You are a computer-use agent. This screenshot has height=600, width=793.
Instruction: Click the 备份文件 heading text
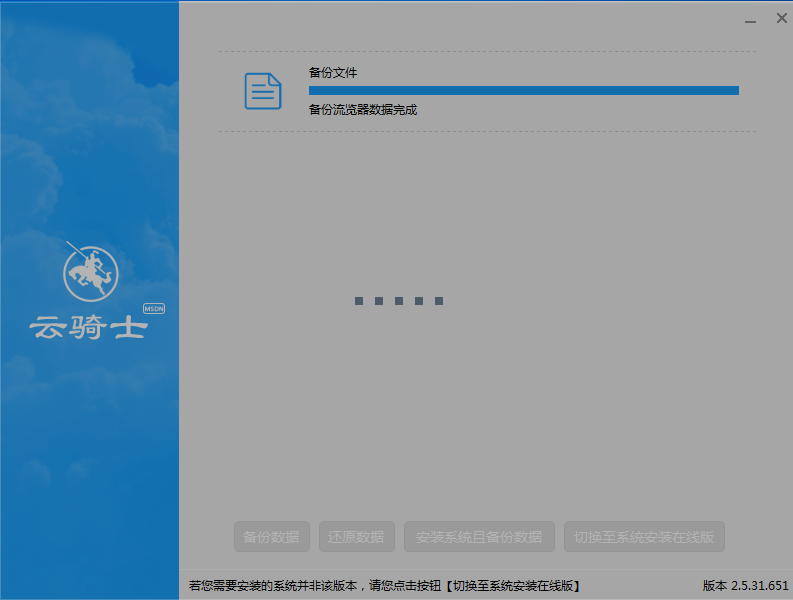333,72
